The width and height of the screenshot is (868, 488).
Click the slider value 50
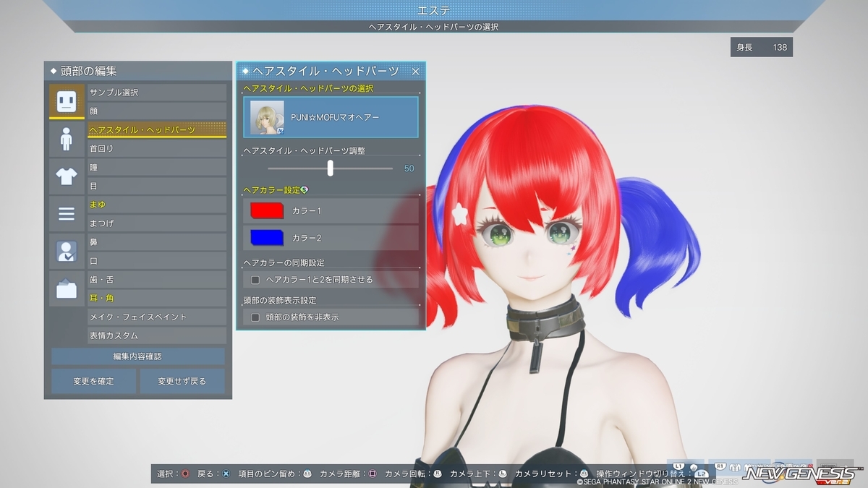pos(409,168)
